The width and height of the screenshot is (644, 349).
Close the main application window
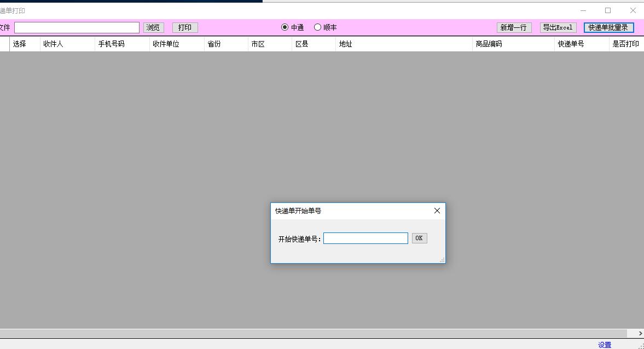pyautogui.click(x=633, y=10)
